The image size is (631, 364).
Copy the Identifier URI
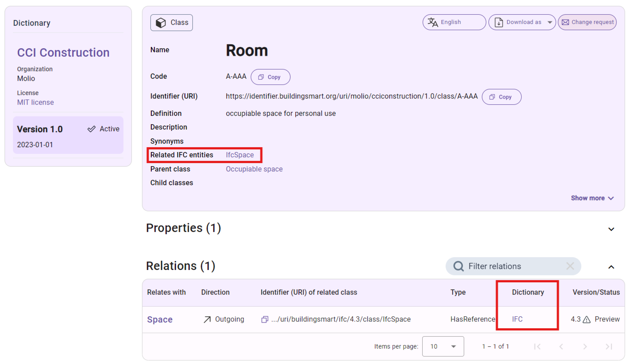pos(501,97)
